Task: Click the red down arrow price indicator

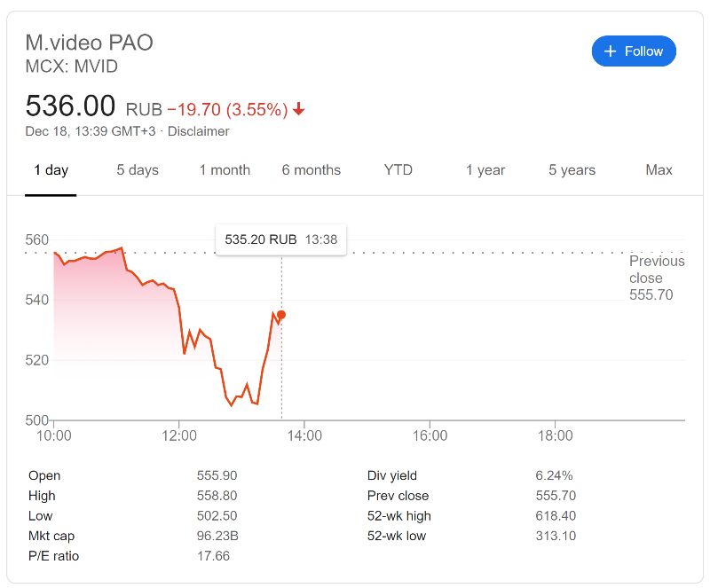Action: pyautogui.click(x=299, y=109)
